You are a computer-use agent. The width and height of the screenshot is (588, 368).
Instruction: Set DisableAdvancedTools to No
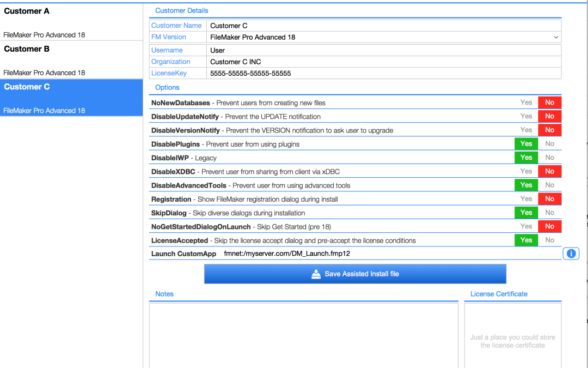550,185
